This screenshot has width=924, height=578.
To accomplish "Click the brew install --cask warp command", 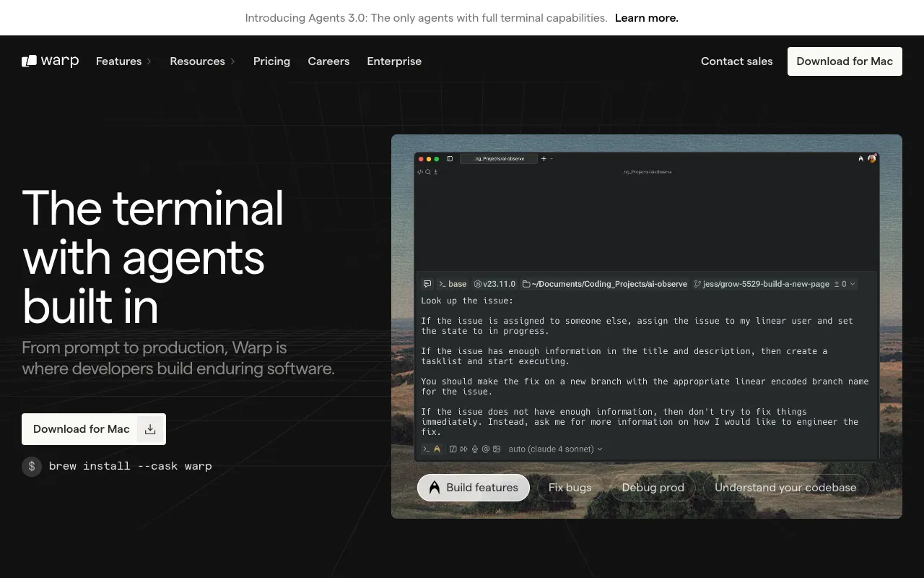I will click(130, 466).
